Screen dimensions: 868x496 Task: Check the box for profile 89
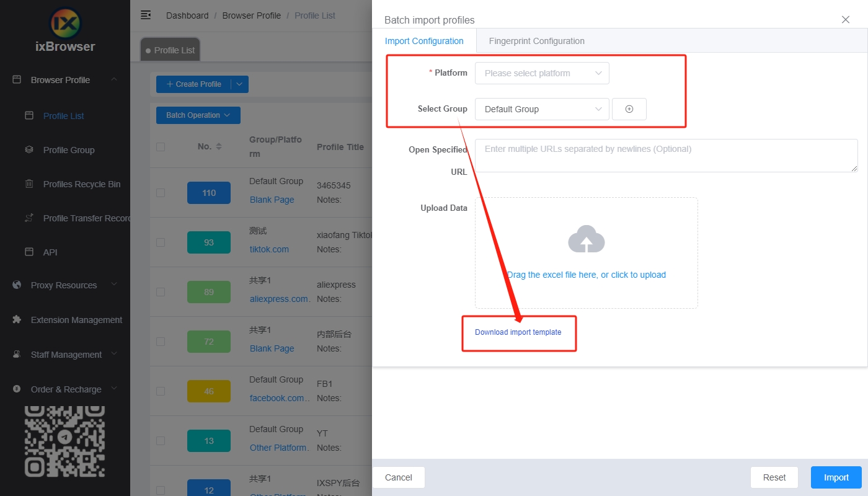(161, 292)
